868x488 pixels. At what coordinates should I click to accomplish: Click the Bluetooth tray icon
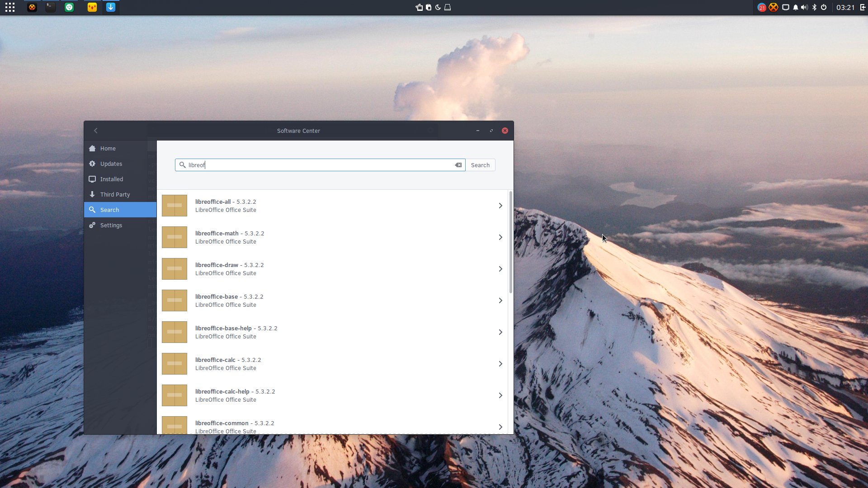814,7
